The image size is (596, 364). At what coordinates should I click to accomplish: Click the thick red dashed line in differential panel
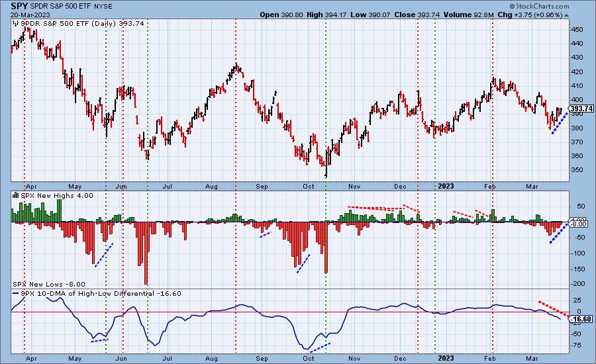(554, 309)
